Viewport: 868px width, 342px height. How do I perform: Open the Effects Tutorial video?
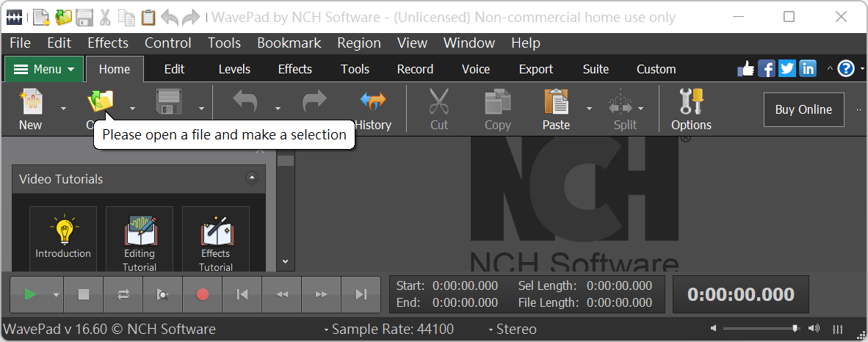(x=215, y=239)
